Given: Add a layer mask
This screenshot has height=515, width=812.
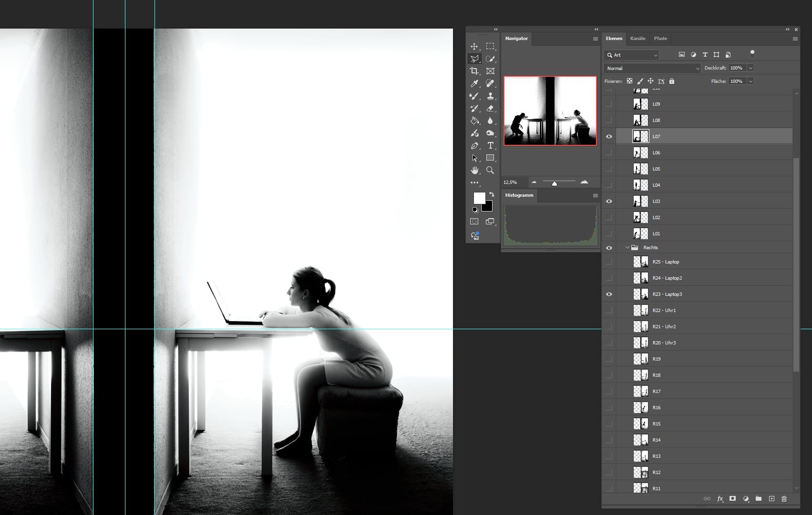Looking at the screenshot, I should (733, 499).
